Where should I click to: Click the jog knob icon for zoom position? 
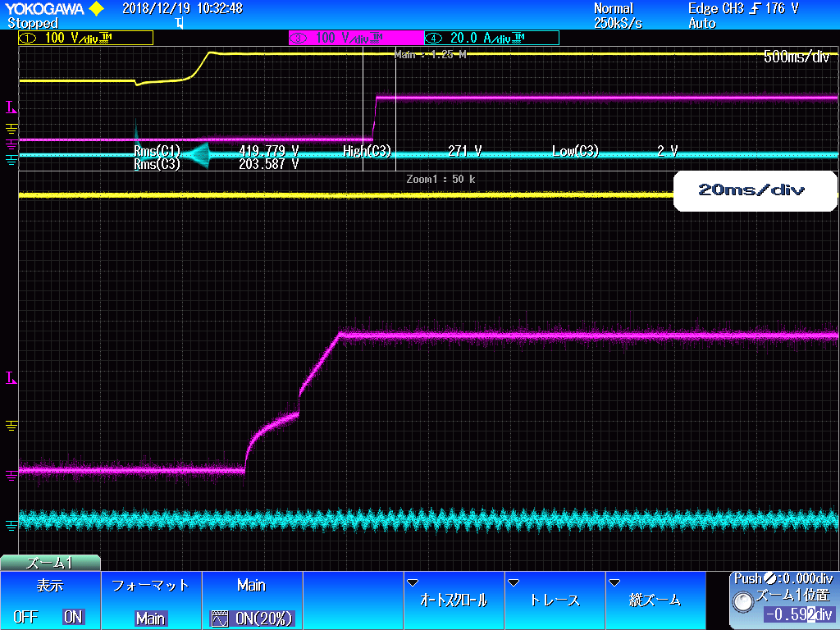click(743, 601)
